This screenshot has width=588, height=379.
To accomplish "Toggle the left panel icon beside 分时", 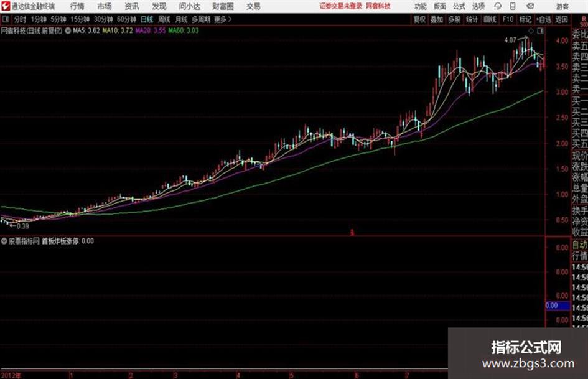I will (x=5, y=19).
